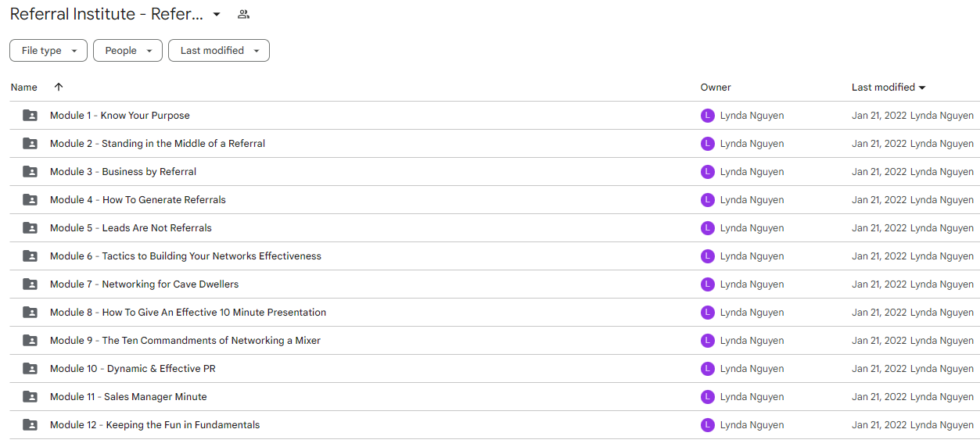
Task: Click the shared folder icon for Module 12
Action: 30,425
